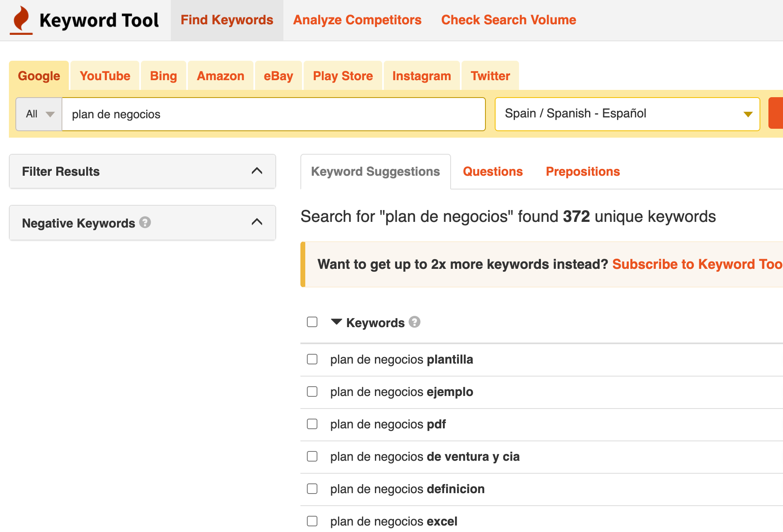
Task: Click the 'plan de negocios pdf' keyword text
Action: pos(388,424)
